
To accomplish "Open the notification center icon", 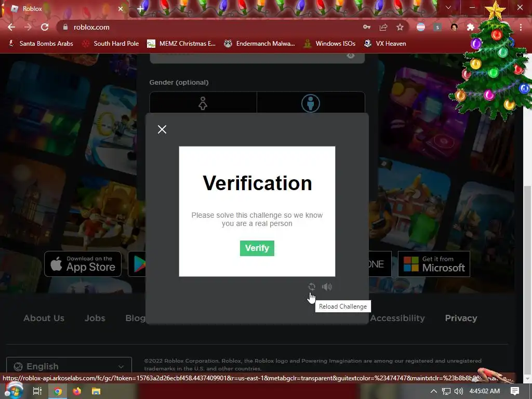I will tap(515, 391).
